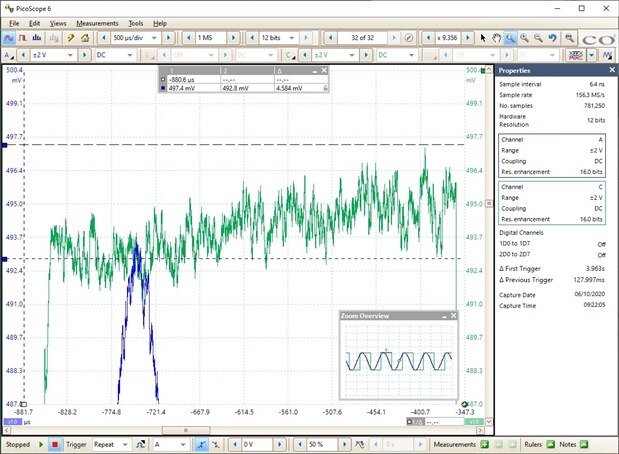Select the hand pan tool

[497, 37]
